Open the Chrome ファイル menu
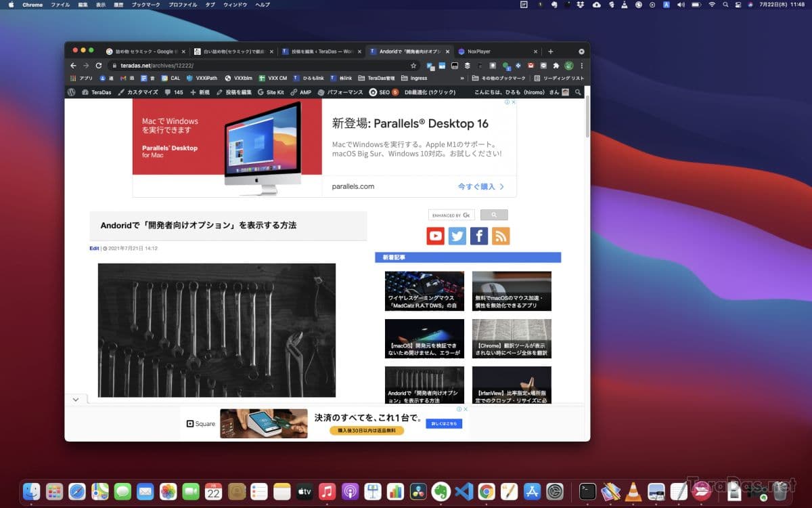812x508 pixels. 60,4
